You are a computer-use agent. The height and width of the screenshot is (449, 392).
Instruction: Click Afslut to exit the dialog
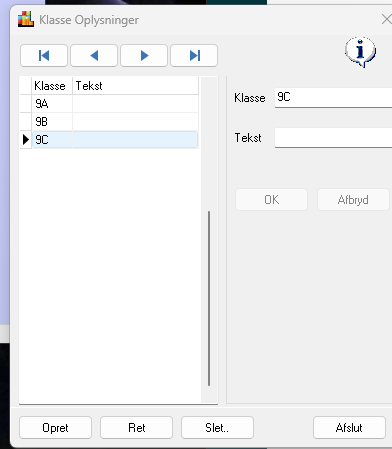(349, 428)
